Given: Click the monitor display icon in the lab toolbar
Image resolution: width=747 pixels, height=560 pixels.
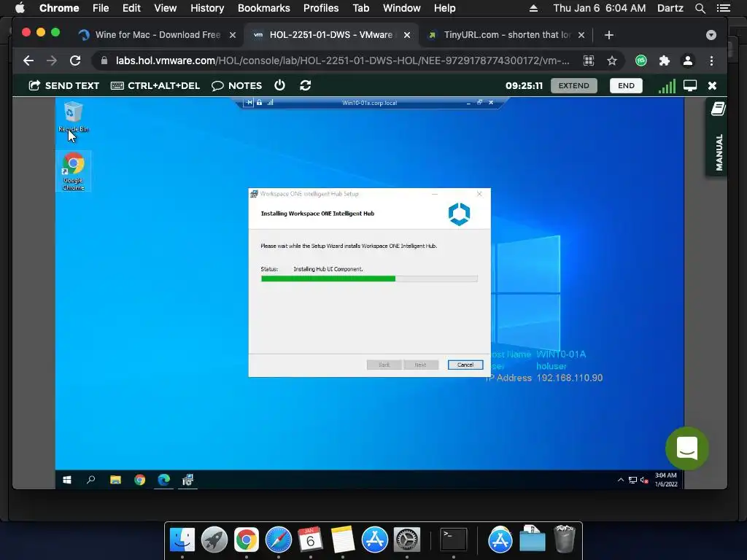Looking at the screenshot, I should (x=690, y=86).
